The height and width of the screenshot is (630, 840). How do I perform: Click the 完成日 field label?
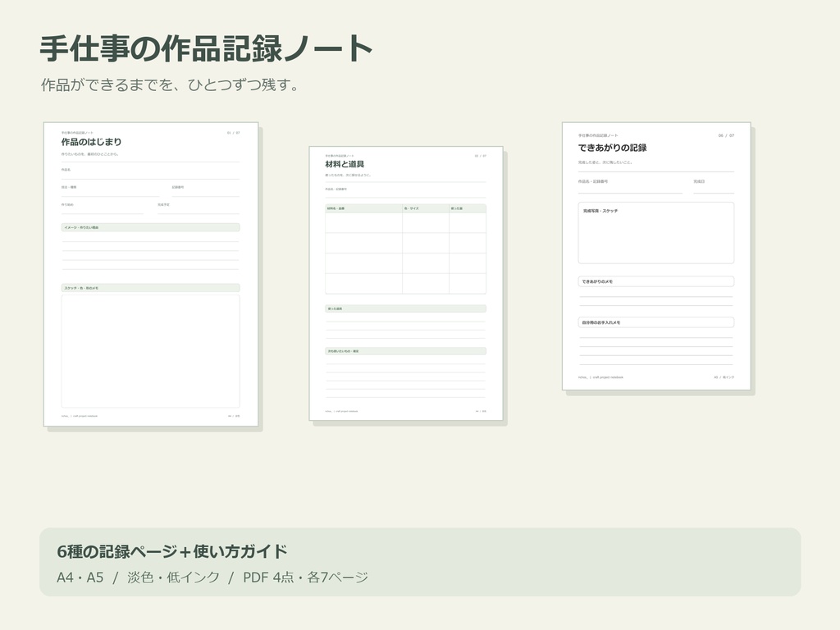(699, 181)
